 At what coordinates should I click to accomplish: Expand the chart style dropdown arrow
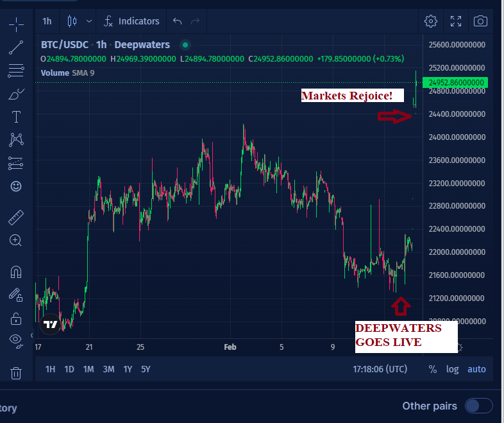89,21
